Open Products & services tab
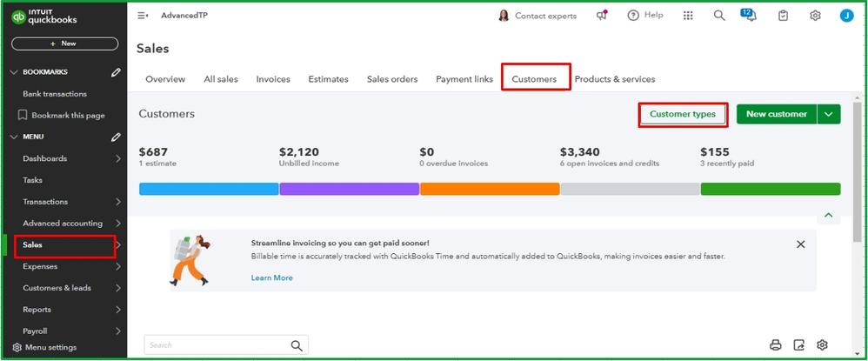 point(615,79)
